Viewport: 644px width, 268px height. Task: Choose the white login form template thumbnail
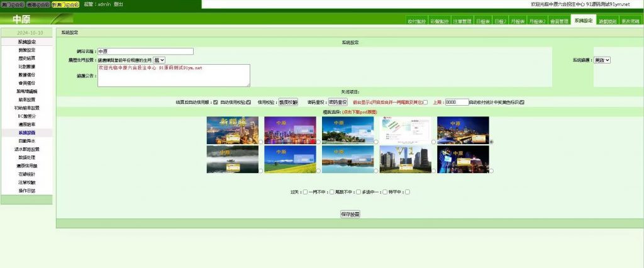[405, 130]
